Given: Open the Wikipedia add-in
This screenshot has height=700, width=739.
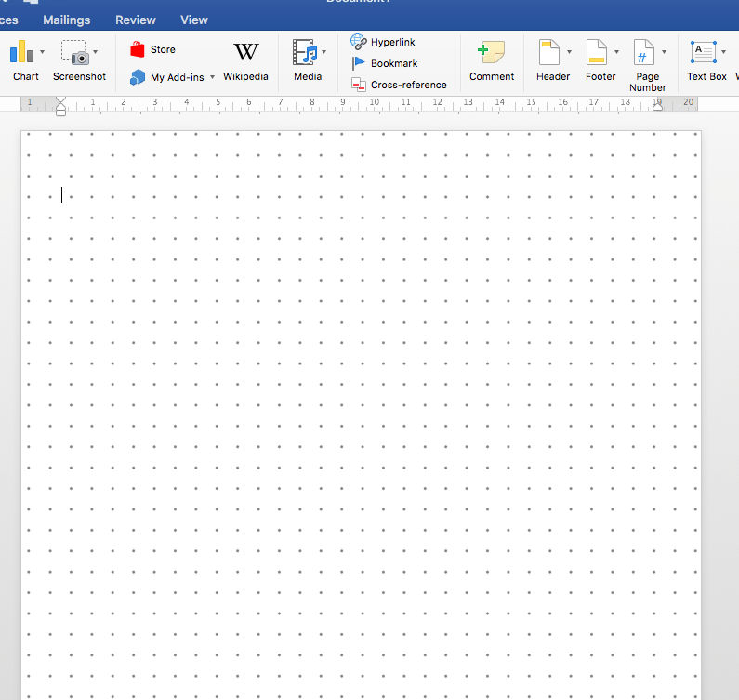Looking at the screenshot, I should (x=245, y=61).
